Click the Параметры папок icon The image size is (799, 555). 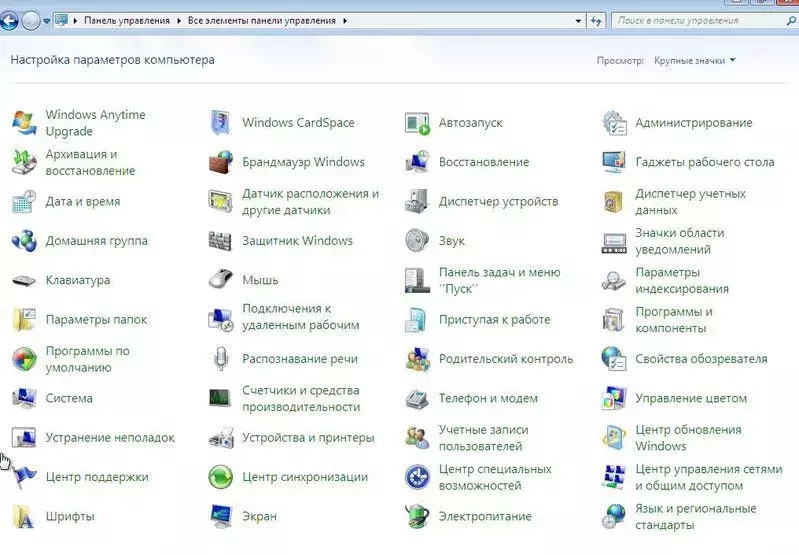click(24, 320)
